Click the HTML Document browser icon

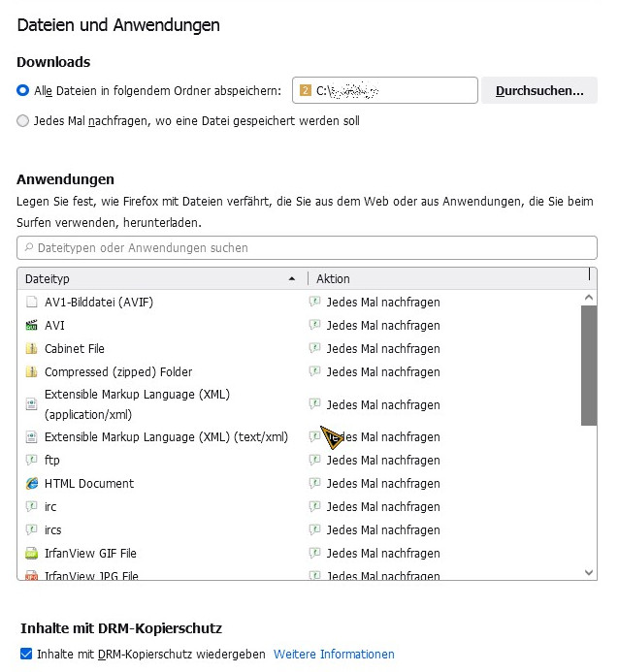[x=31, y=484]
